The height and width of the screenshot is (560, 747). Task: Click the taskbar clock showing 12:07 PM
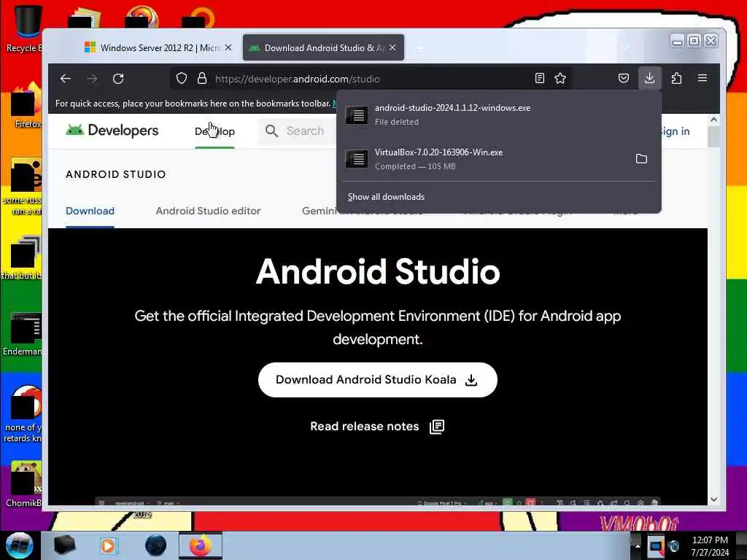tap(710, 545)
